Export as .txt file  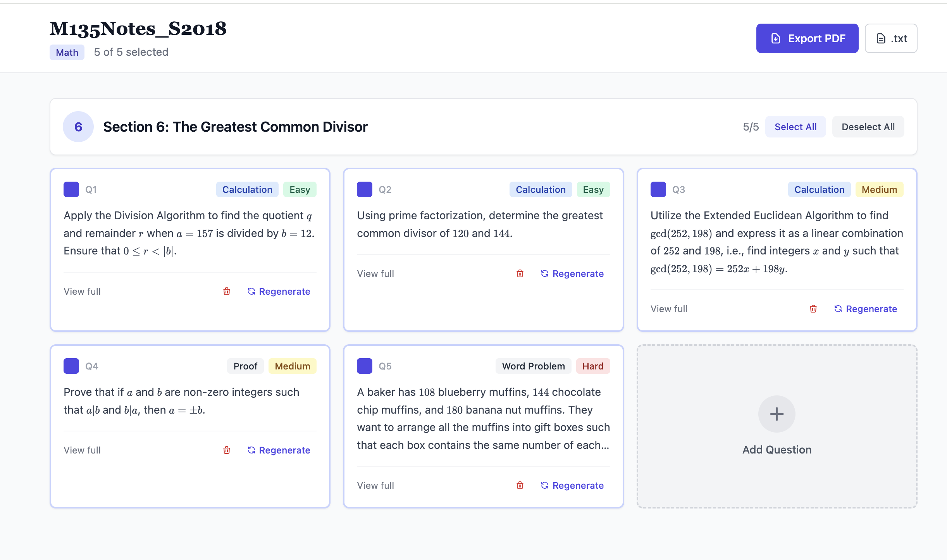coord(891,38)
